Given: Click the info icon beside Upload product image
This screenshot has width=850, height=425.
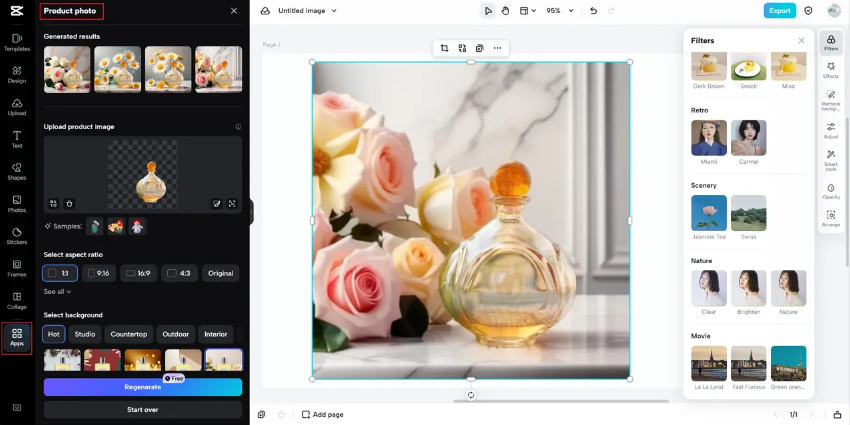Looking at the screenshot, I should coord(238,127).
